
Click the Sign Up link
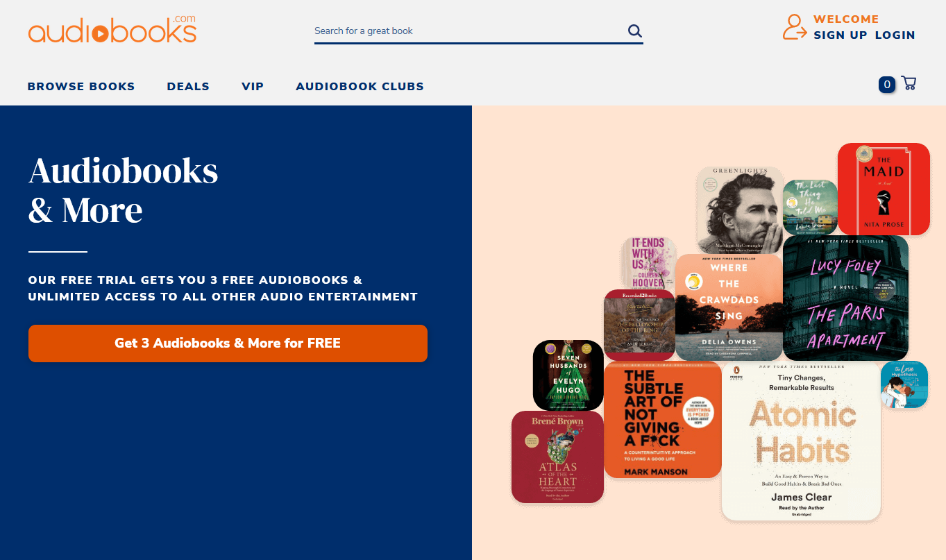pyautogui.click(x=840, y=35)
